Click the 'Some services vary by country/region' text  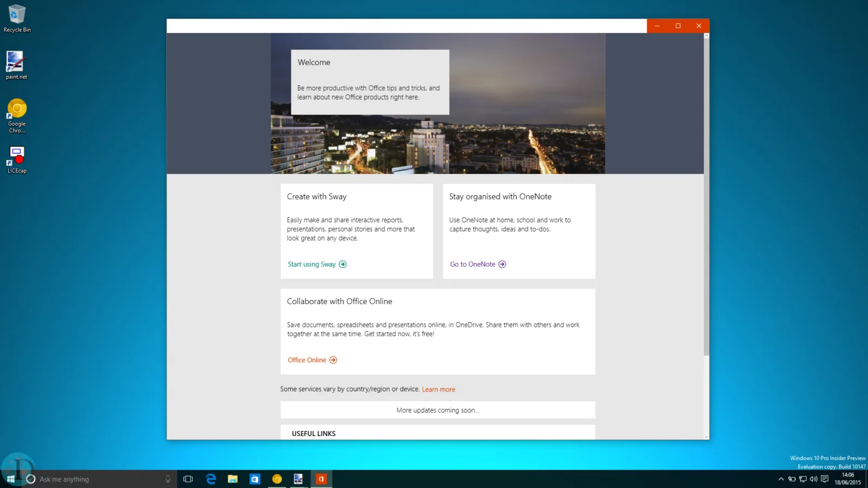[x=350, y=389]
